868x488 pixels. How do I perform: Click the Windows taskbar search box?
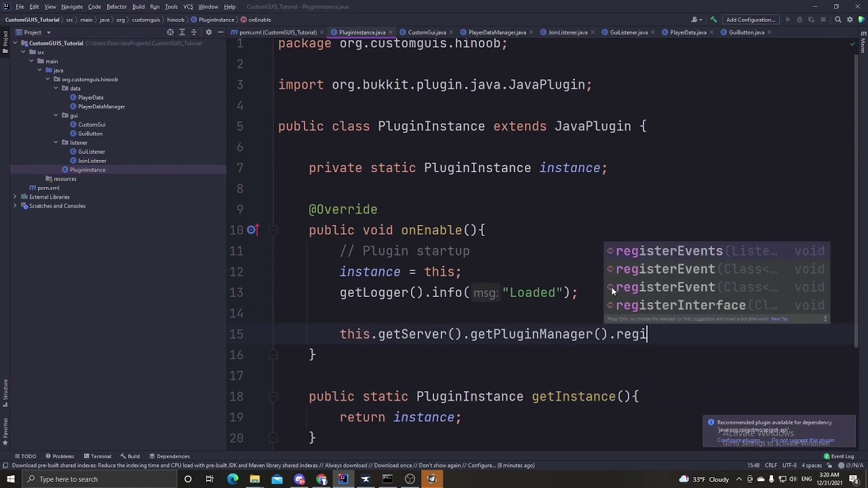click(x=98, y=479)
